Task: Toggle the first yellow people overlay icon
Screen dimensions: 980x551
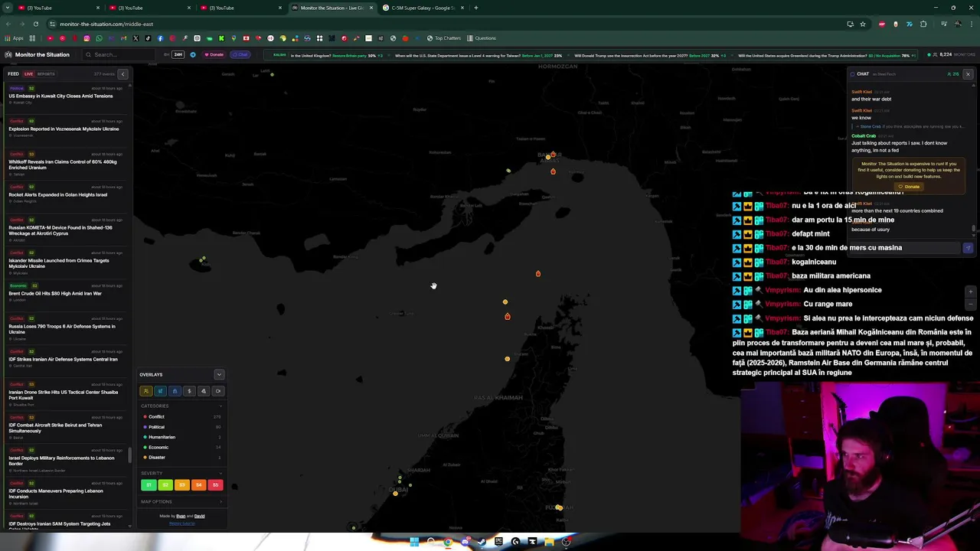Action: (145, 391)
